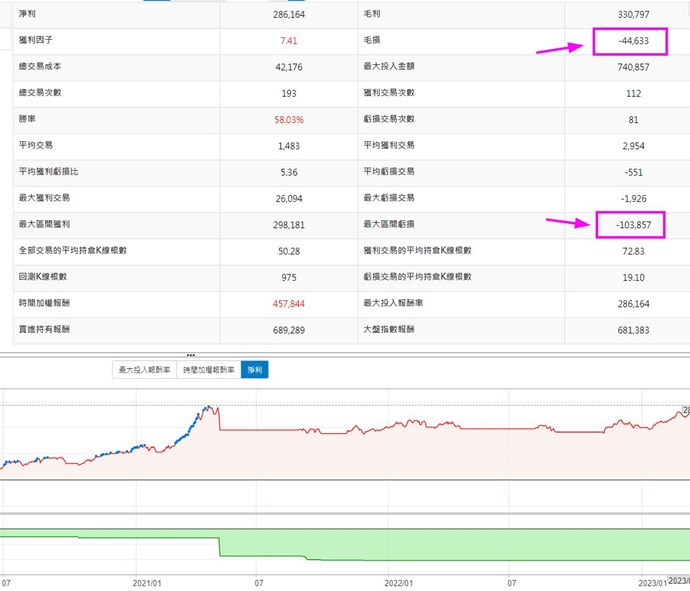Click the splitter handle dots above chart
Viewport: 690px width, 591px height.
(190, 355)
